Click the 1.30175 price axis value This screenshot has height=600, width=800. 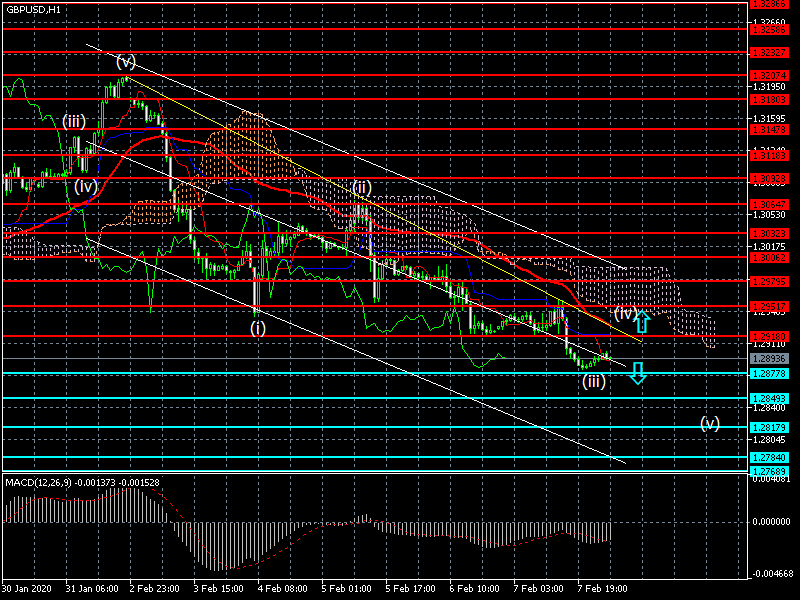tap(769, 246)
